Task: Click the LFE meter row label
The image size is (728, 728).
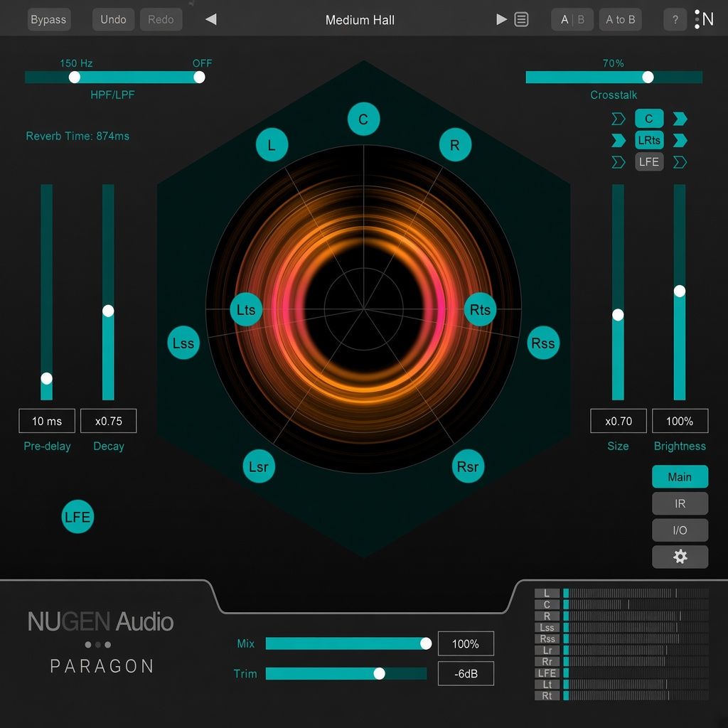Action: [x=547, y=673]
